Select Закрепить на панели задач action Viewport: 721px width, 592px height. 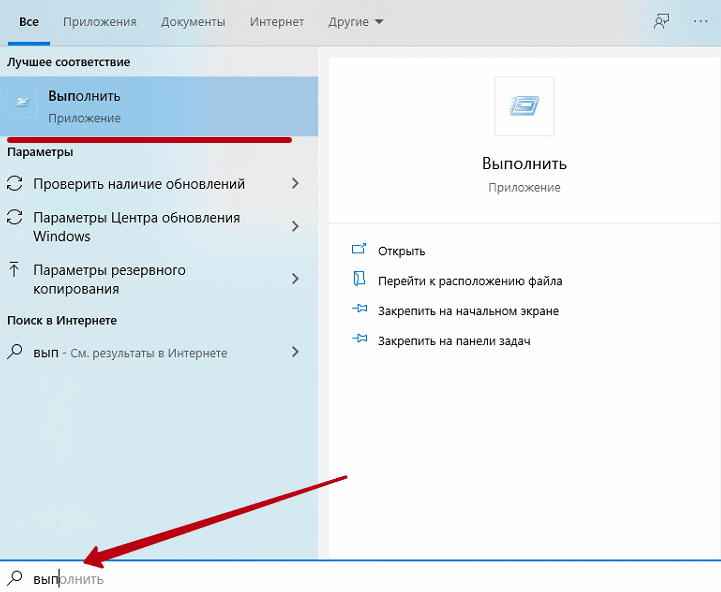453,341
